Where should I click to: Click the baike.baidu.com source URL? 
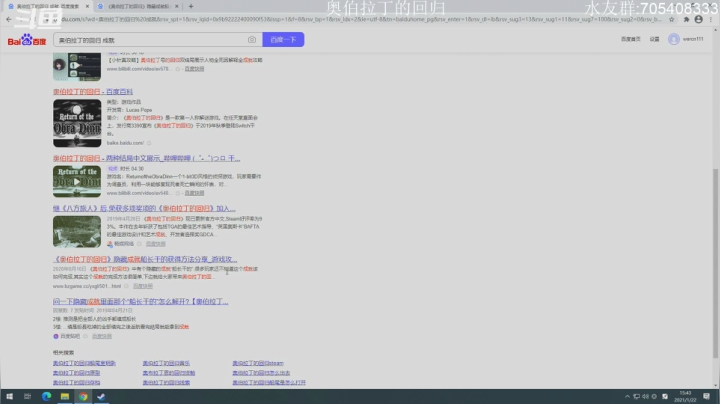pyautogui.click(x=125, y=143)
